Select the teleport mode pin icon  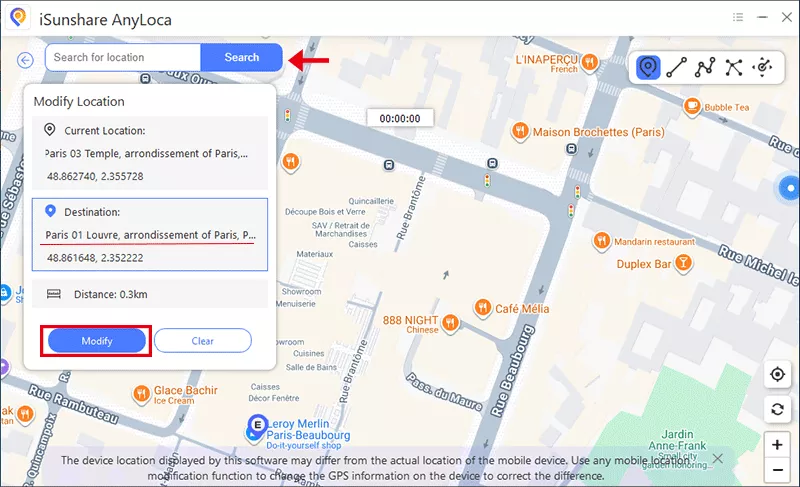pos(648,67)
